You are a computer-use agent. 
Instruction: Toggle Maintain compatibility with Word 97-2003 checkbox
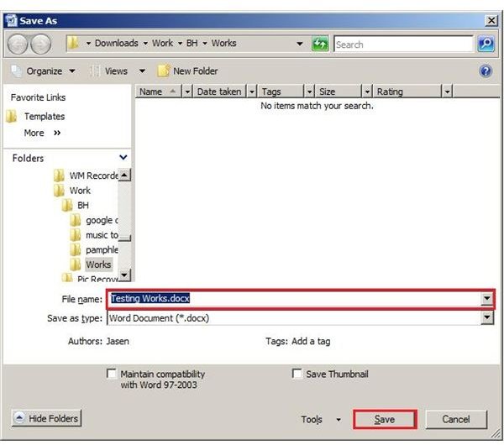click(x=111, y=374)
